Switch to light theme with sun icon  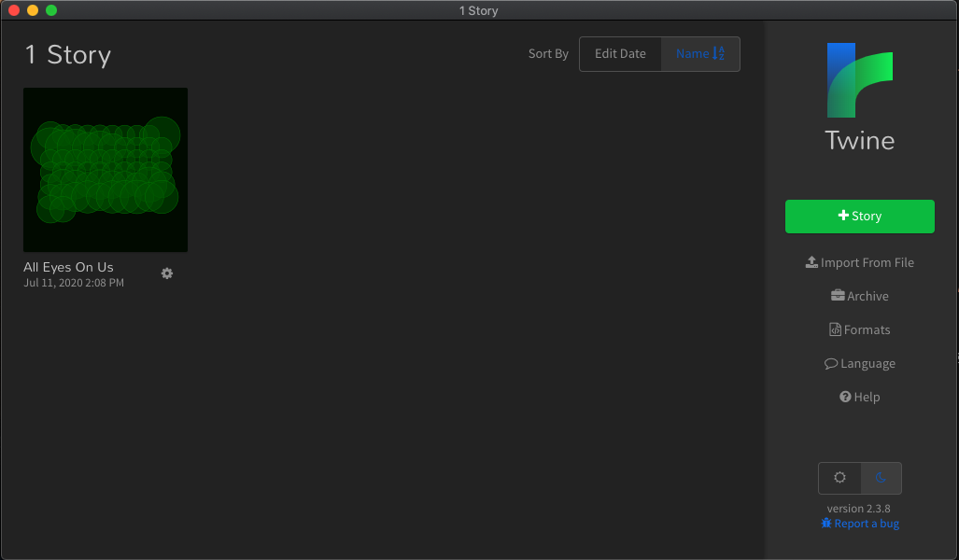[839, 478]
